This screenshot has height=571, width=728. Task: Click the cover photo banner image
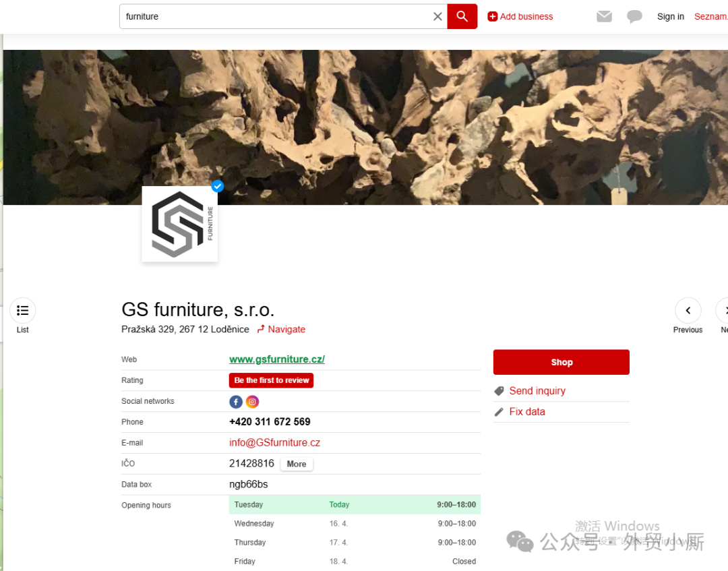tap(365, 127)
